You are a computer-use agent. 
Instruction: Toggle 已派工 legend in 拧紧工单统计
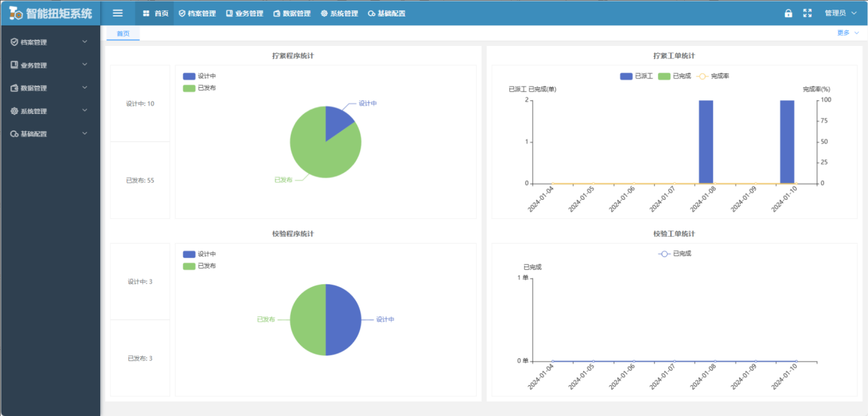[x=636, y=76]
